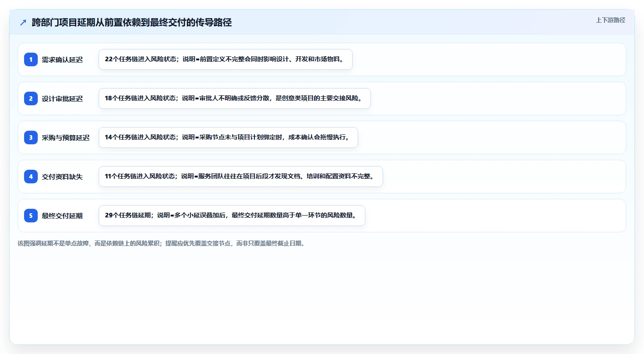Image resolution: width=644 pixels, height=354 pixels.
Task: Click step badge 4 for 交付资料缺失
Action: (x=31, y=177)
